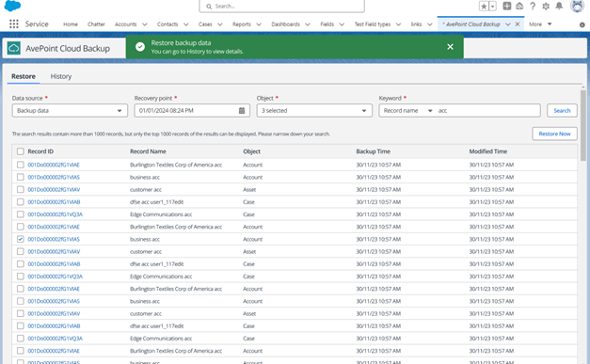The width and height of the screenshot is (590, 364).
Task: Click the magnifier icon in global search
Action: pyautogui.click(x=209, y=7)
